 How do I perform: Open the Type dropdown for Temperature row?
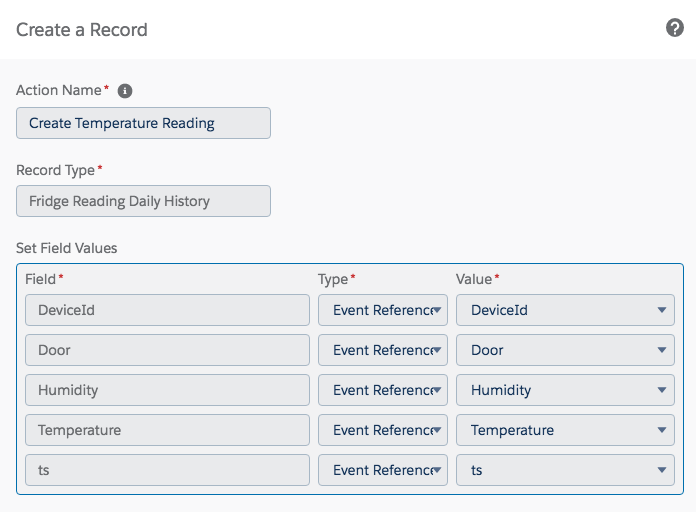pos(383,430)
